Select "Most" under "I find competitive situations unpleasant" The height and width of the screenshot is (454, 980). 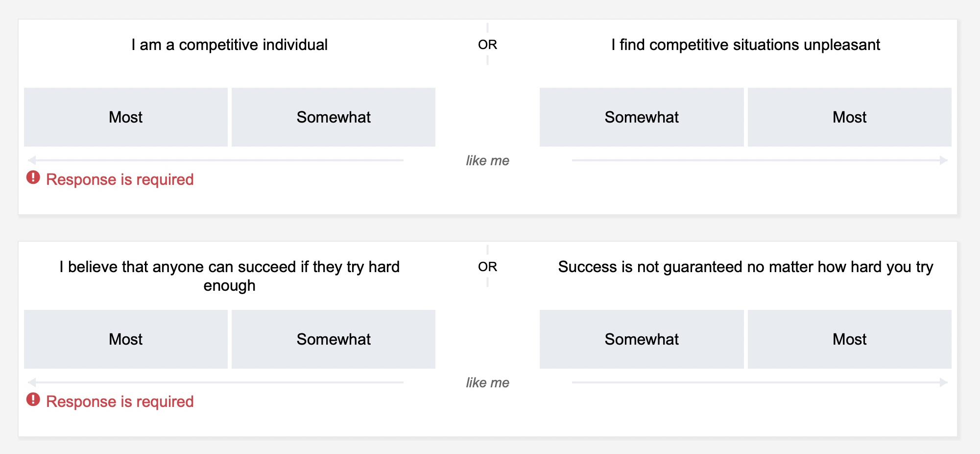pyautogui.click(x=849, y=117)
